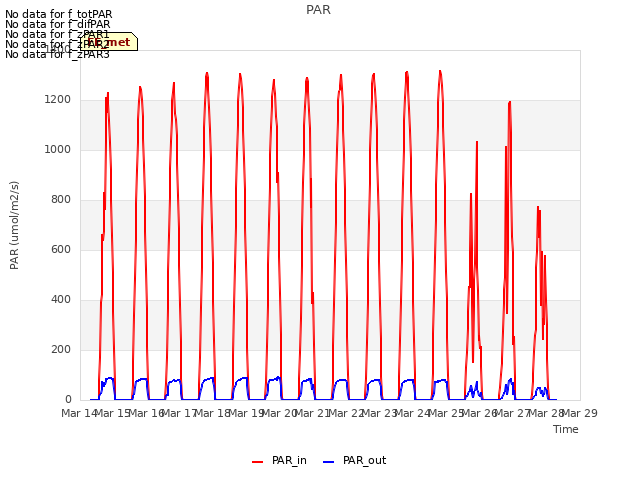The image size is (640, 480).
Task: Toggle the PAR_in legend entry
Action: coord(279,461)
